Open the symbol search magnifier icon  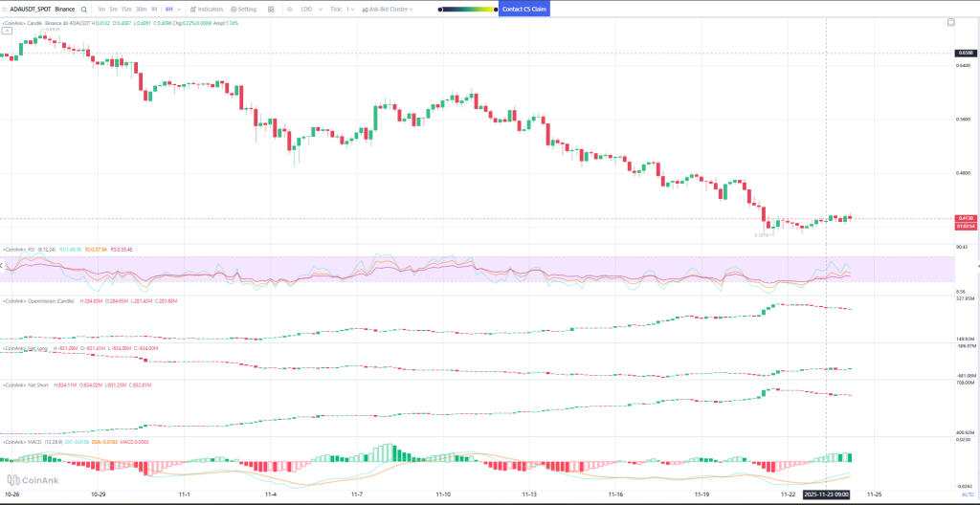(x=84, y=9)
